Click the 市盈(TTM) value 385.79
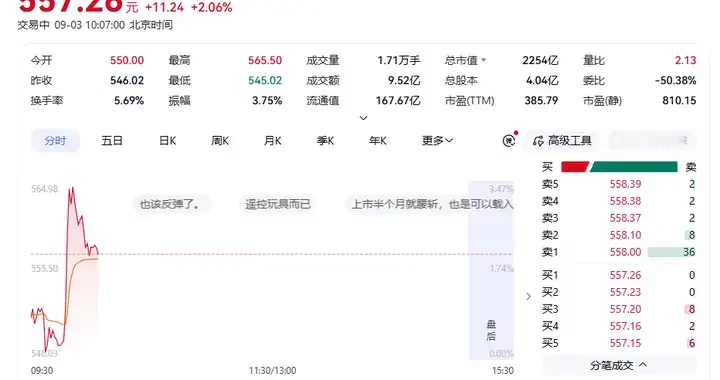 pyautogui.click(x=541, y=101)
